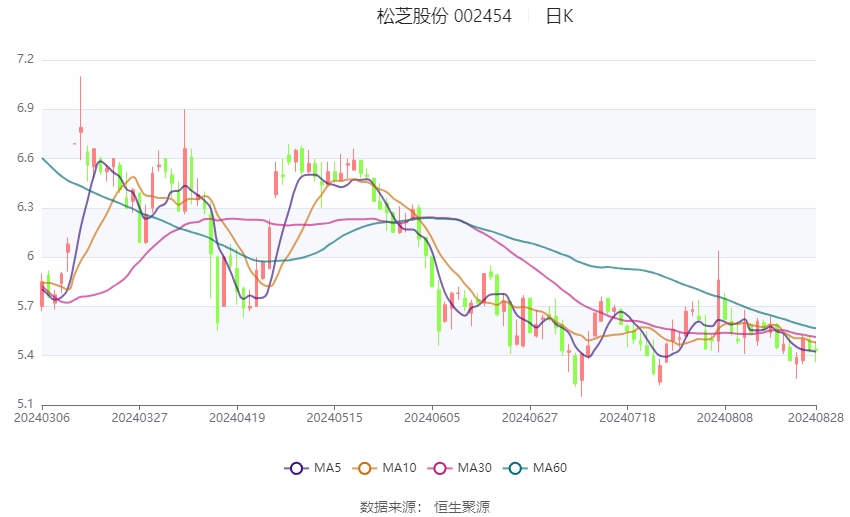The image size is (850, 517).
Task: Click the 20240627 date axis label
Action: (x=530, y=418)
